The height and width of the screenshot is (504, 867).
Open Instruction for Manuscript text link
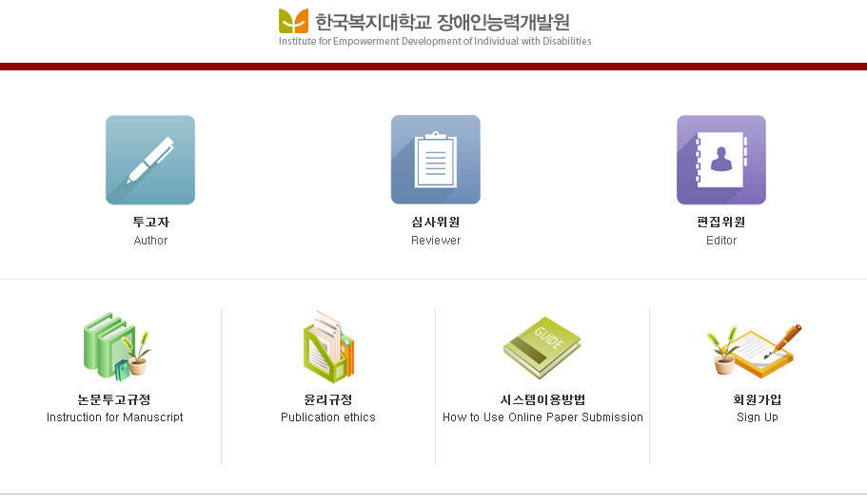[114, 417]
